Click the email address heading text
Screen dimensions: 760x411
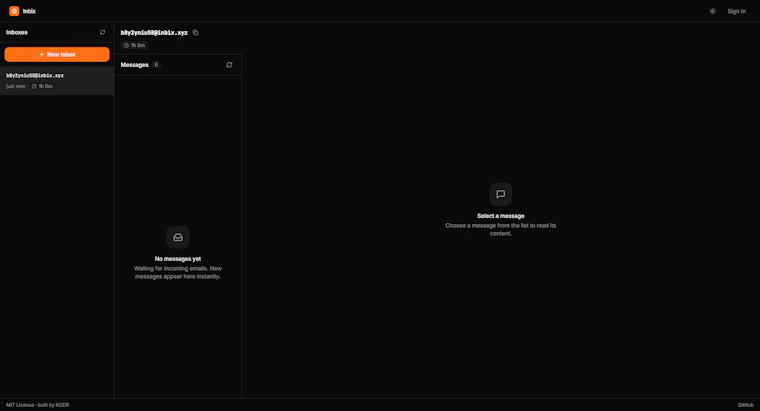click(x=154, y=32)
